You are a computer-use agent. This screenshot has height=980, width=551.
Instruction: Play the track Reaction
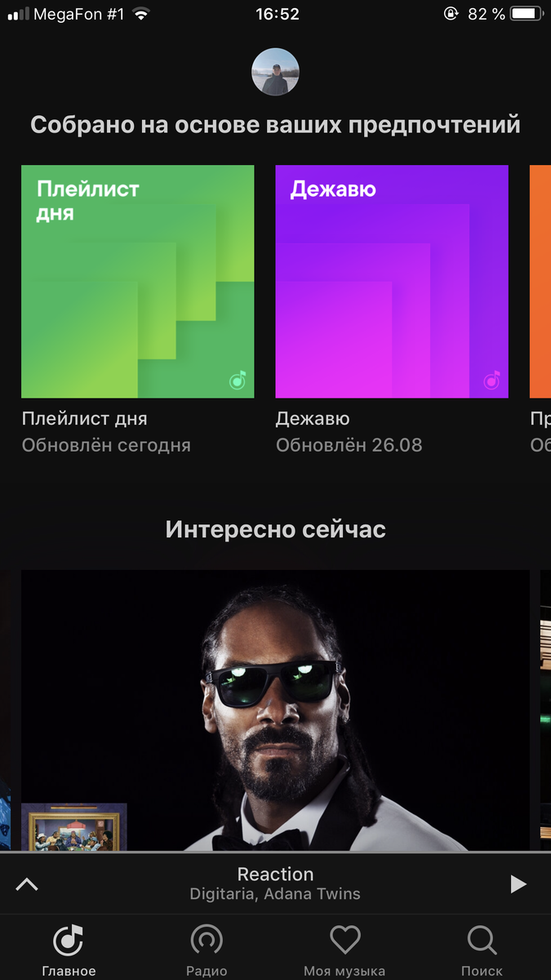pos(518,884)
